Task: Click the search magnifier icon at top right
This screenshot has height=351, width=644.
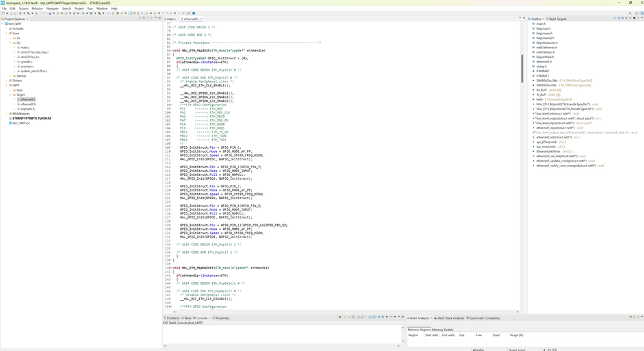Action: tap(630, 13)
